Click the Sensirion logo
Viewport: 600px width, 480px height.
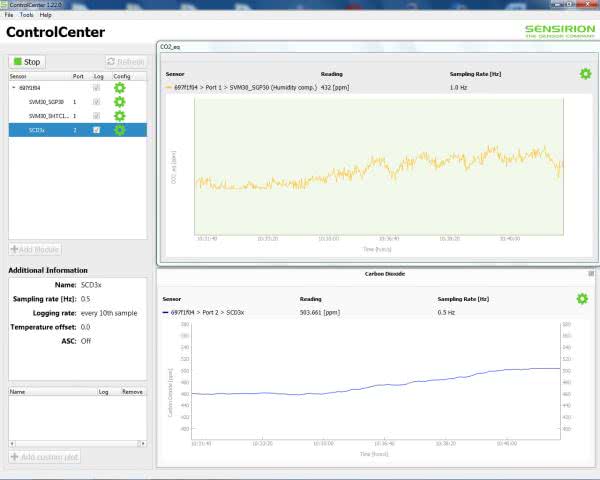(x=559, y=30)
